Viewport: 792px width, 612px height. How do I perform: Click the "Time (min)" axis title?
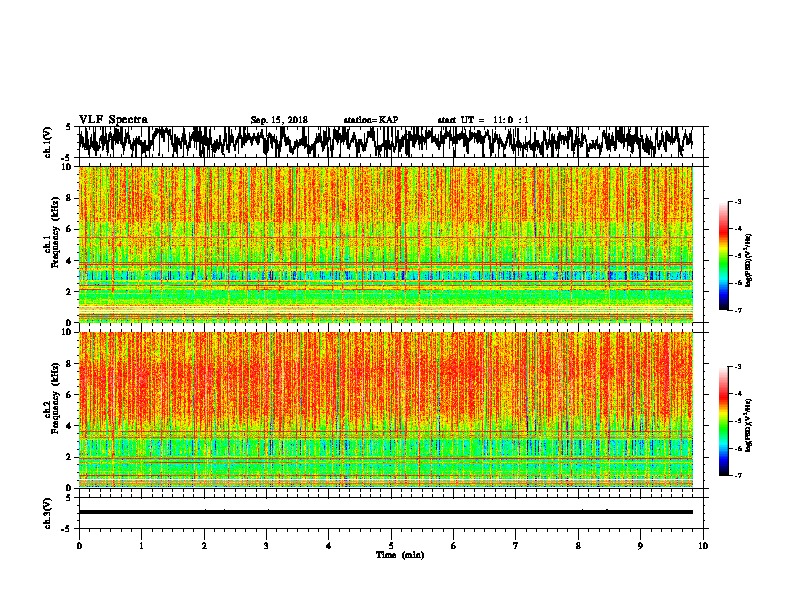(x=400, y=555)
